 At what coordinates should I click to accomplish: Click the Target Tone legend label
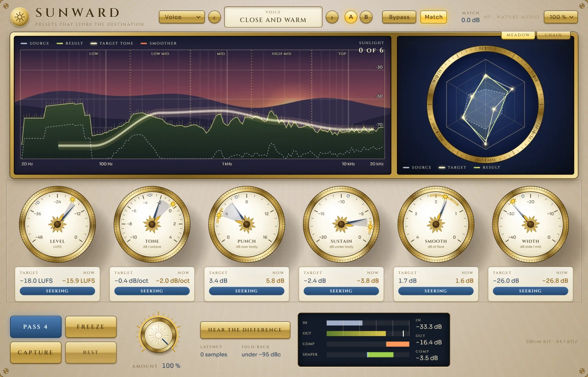[x=116, y=43]
